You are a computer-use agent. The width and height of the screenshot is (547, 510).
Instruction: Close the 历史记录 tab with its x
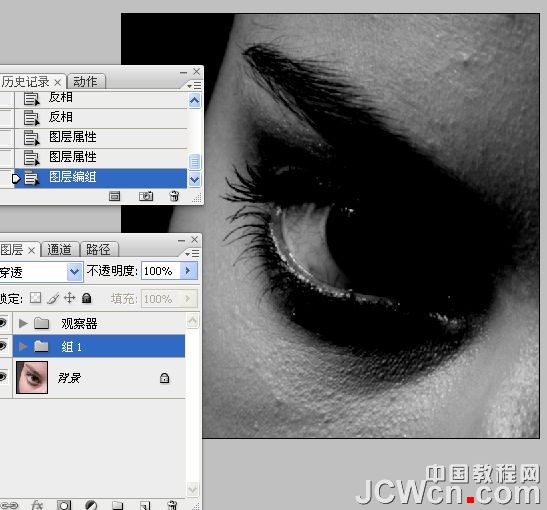pos(58,82)
